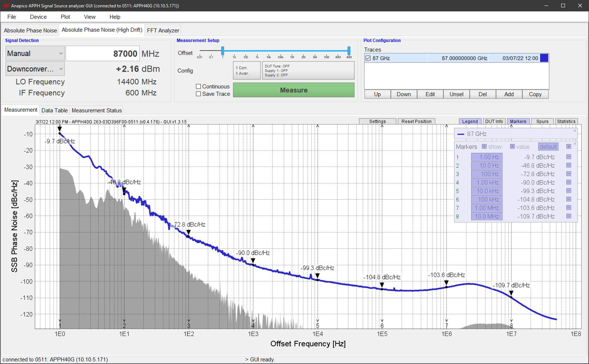The width and height of the screenshot is (589, 364).
Task: Close the 87 GHz legend box
Action: click(575, 131)
